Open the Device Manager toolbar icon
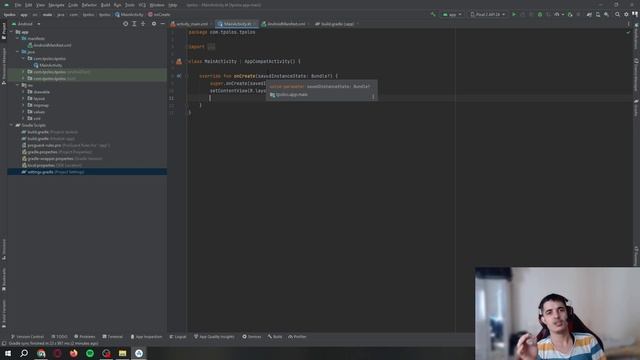 pos(598,14)
